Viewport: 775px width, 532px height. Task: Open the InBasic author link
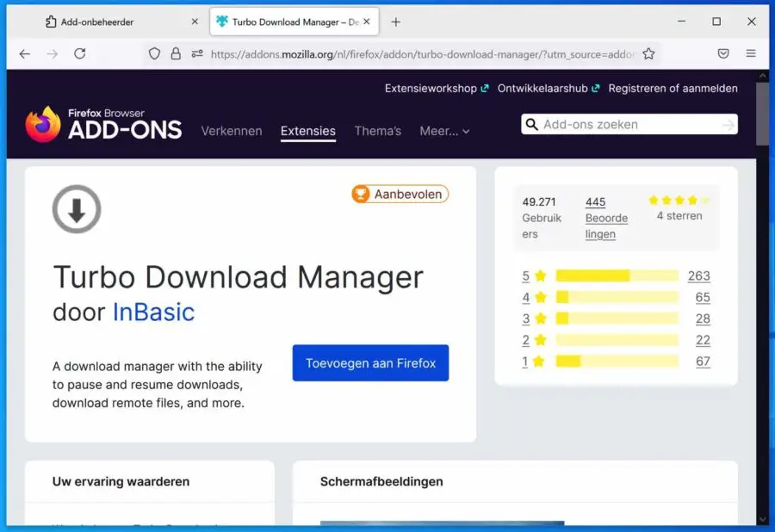pyautogui.click(x=154, y=312)
